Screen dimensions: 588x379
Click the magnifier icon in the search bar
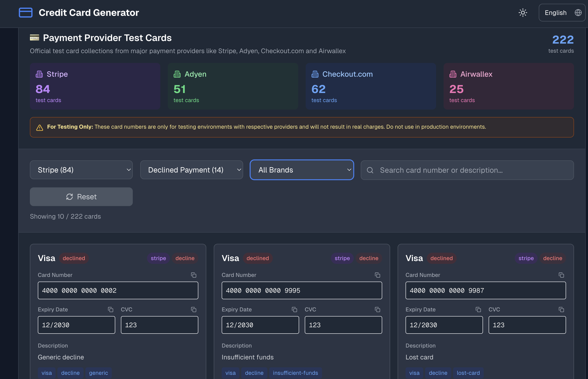(370, 170)
